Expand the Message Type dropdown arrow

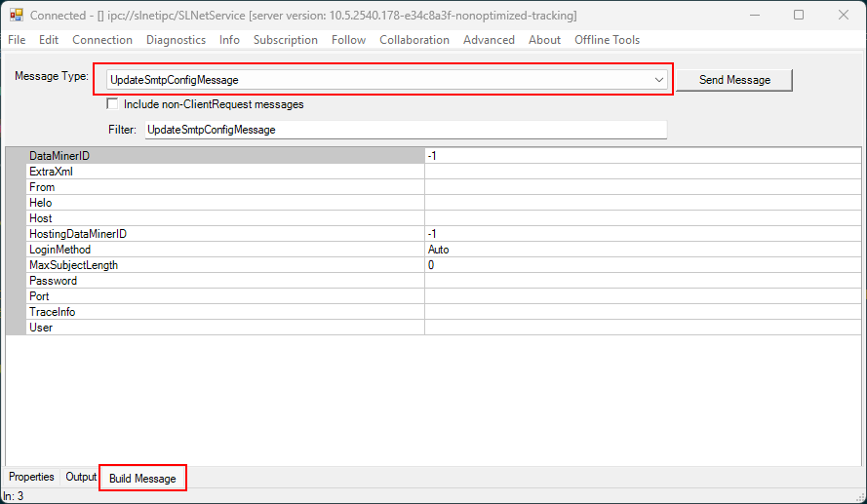pos(658,80)
